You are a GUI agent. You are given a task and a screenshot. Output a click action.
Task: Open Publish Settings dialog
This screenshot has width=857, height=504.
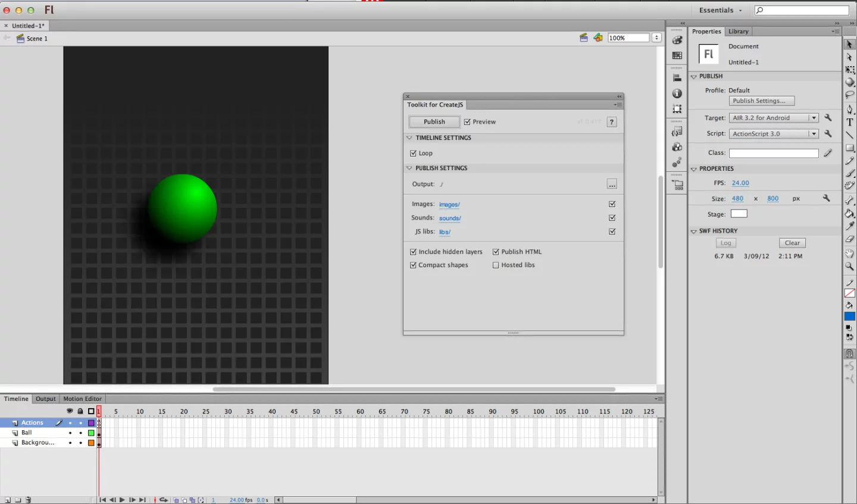(761, 100)
